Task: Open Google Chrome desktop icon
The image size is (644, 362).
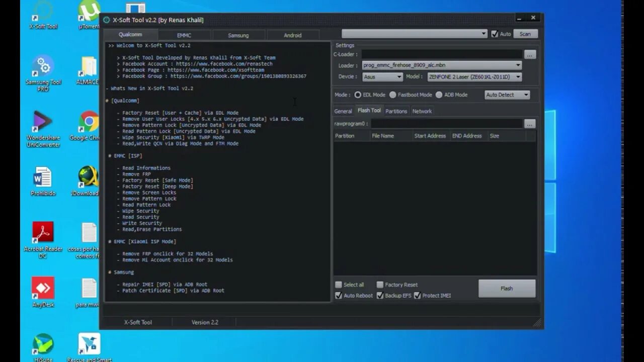Action: coord(87,126)
